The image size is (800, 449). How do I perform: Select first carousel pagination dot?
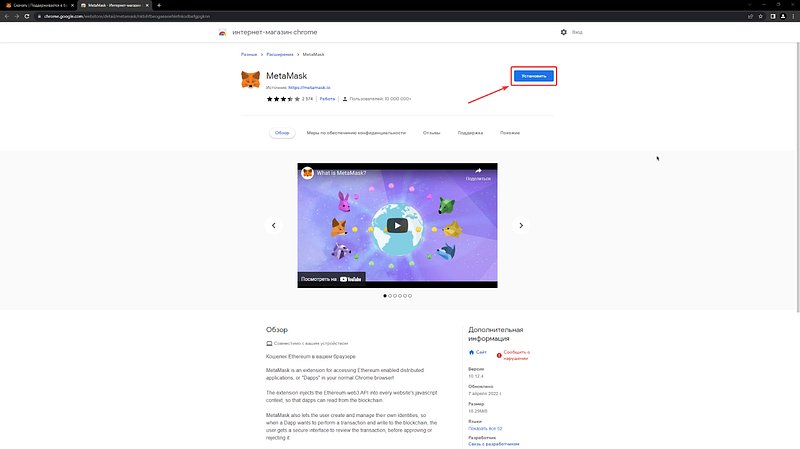click(x=385, y=296)
